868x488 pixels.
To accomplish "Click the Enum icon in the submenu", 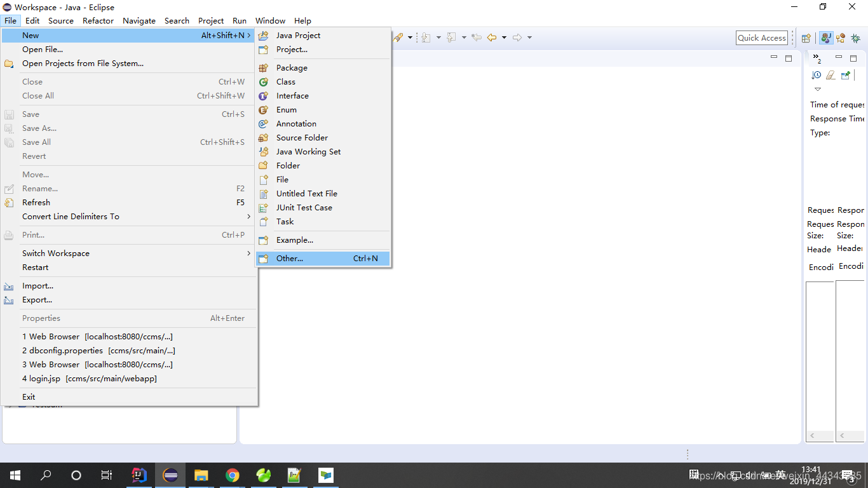I will (263, 110).
